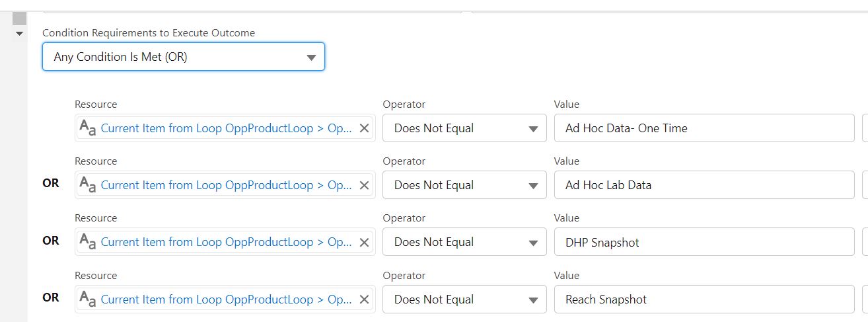868x322 pixels.
Task: Select the Reach Snapshot value field
Action: [x=704, y=300]
